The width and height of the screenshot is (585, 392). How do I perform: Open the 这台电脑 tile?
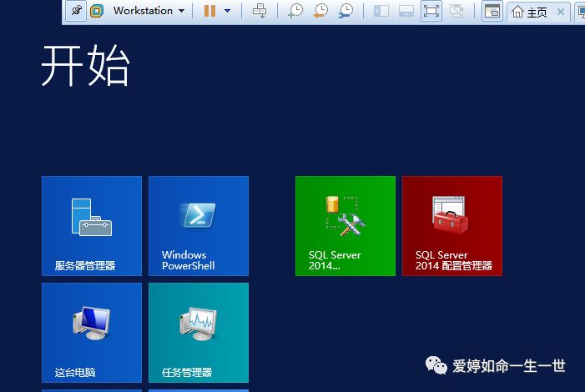pos(92,333)
